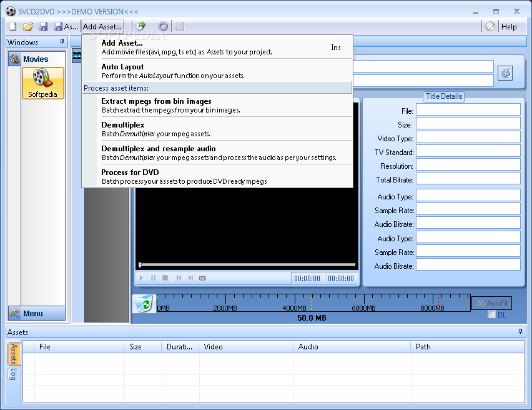Image resolution: width=532 pixels, height=410 pixels.
Task: Click the yellow marker on disc ruler
Action: coord(312,302)
